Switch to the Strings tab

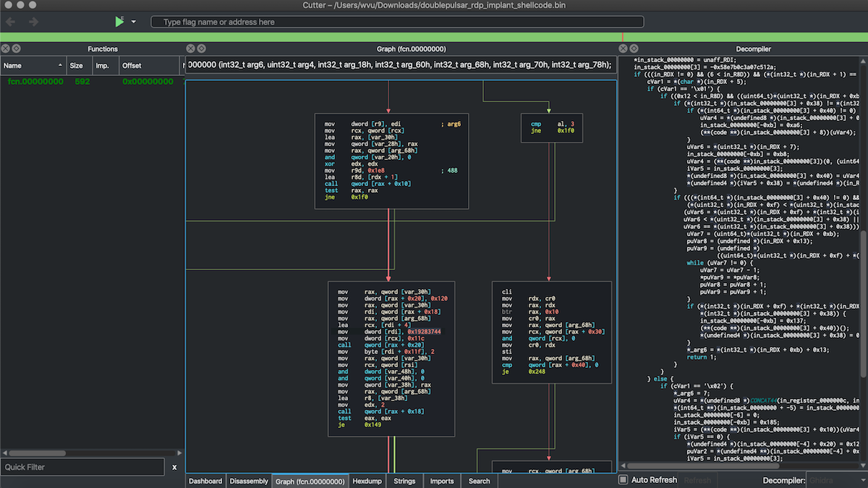coord(404,480)
